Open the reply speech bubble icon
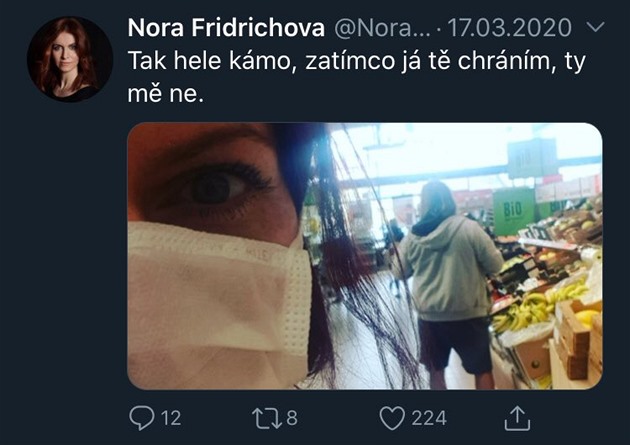The width and height of the screenshot is (630, 445). [x=142, y=418]
